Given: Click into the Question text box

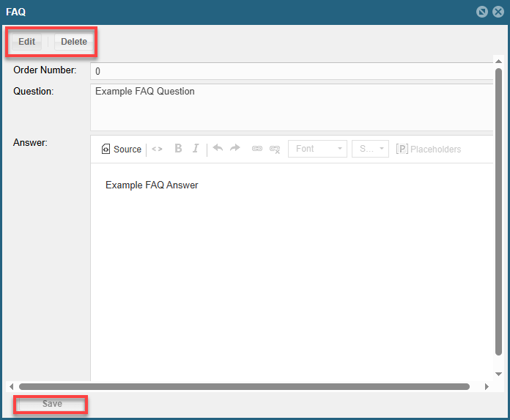Looking at the screenshot, I should 292,107.
